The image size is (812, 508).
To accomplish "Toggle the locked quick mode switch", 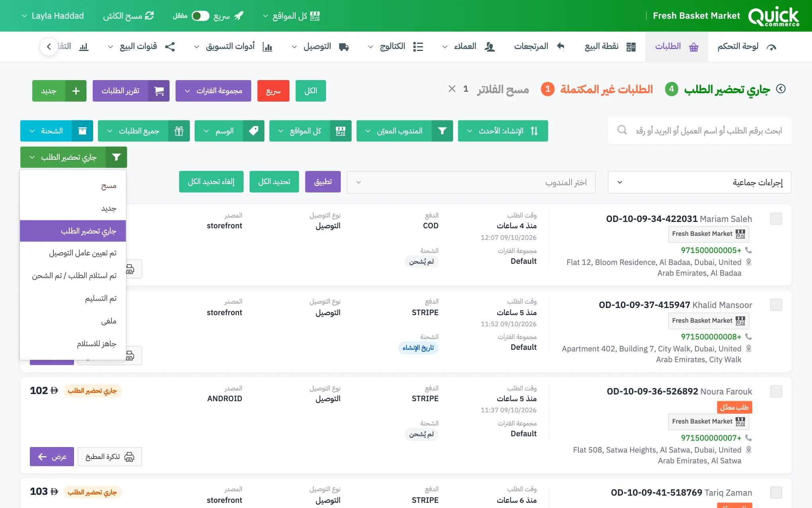I will [200, 16].
